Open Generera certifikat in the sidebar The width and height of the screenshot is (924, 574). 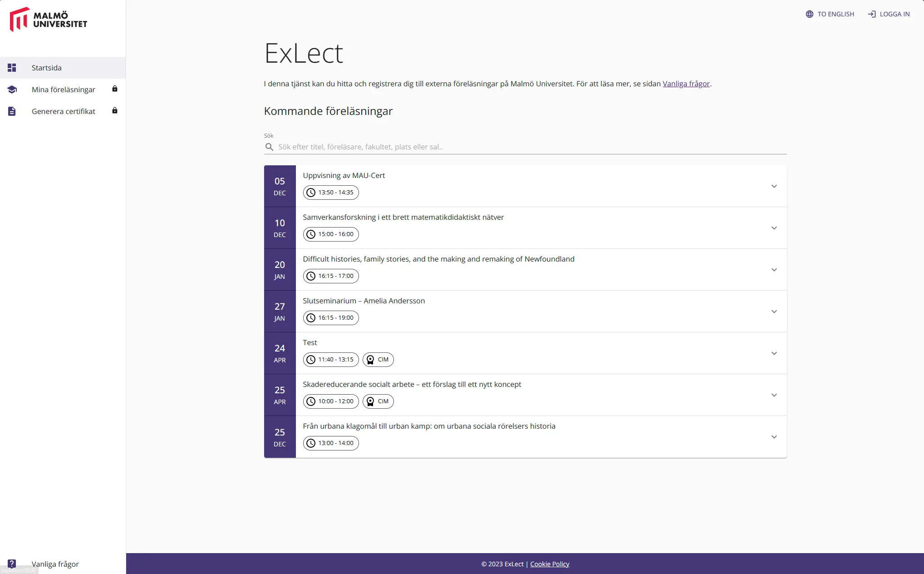coord(63,111)
